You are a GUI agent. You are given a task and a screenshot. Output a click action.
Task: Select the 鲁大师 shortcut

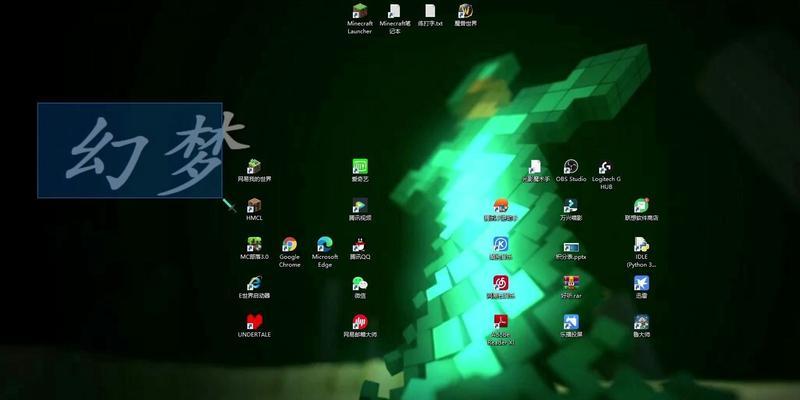point(641,326)
